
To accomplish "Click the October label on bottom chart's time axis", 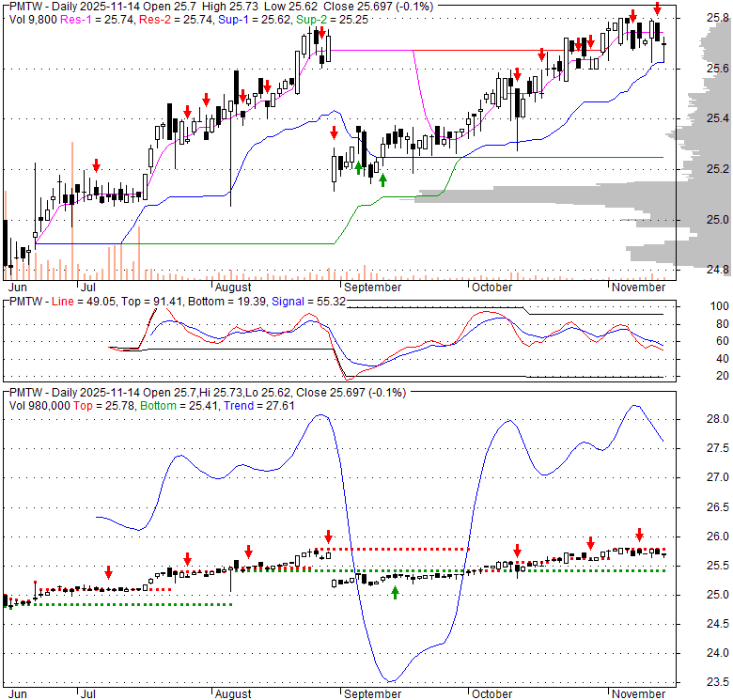I will (491, 694).
